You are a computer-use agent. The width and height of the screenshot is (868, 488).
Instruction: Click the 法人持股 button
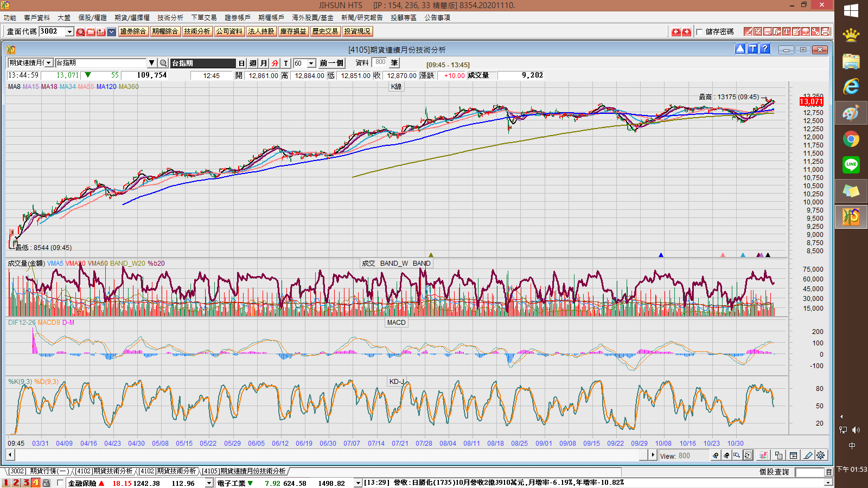click(x=261, y=31)
